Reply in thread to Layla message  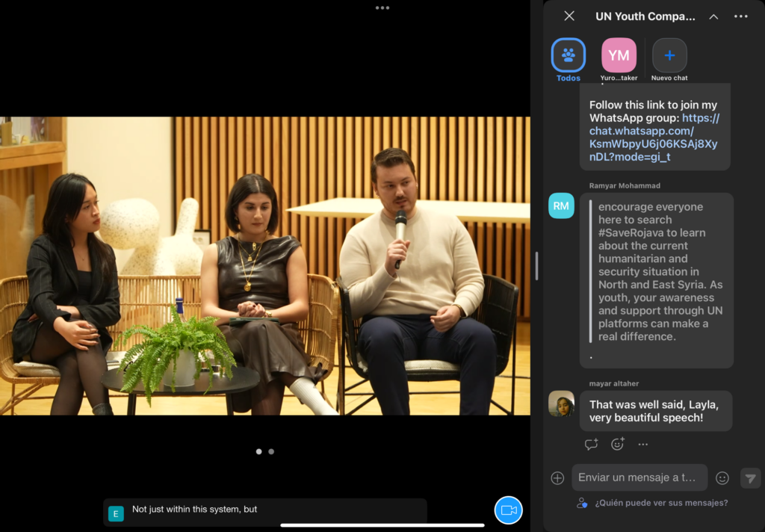[592, 444]
